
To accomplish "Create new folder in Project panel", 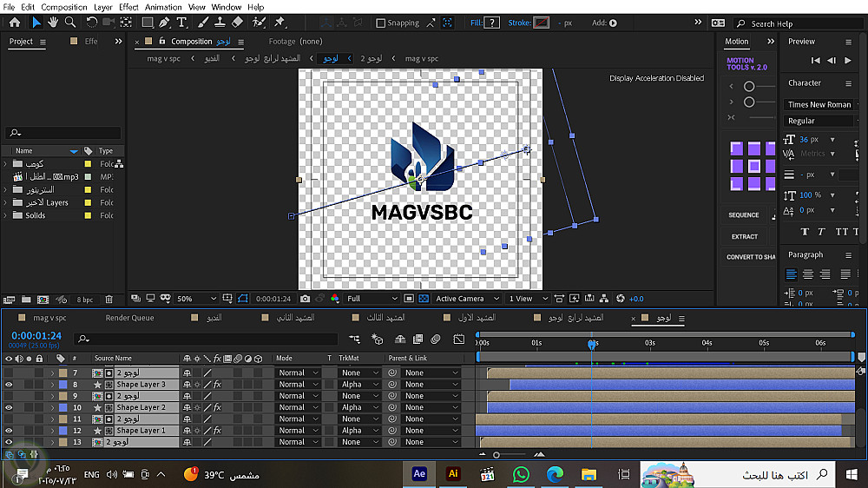I will point(26,300).
